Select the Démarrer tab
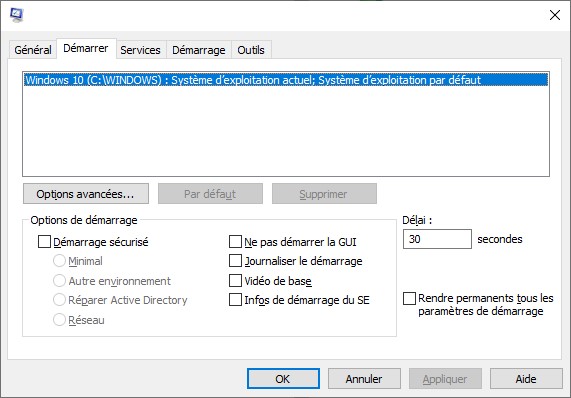Image resolution: width=571 pixels, height=398 pixels. pos(86,48)
